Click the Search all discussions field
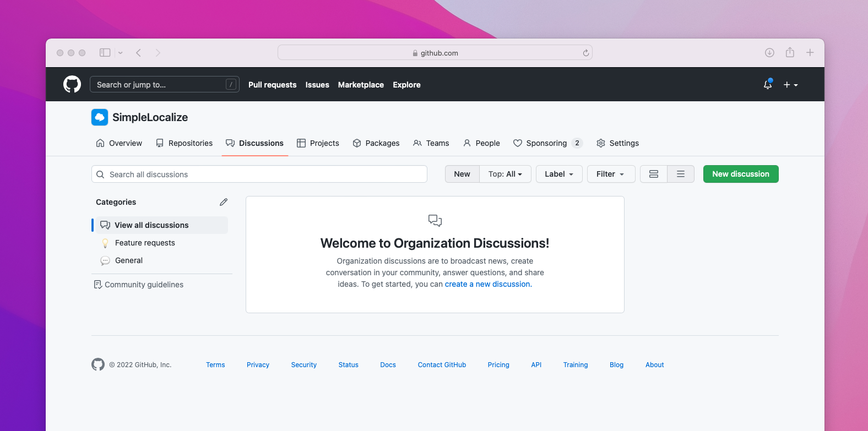 pos(259,174)
